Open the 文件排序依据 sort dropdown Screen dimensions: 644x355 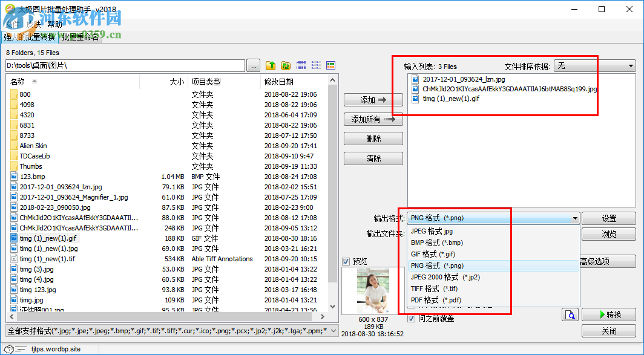coord(594,66)
